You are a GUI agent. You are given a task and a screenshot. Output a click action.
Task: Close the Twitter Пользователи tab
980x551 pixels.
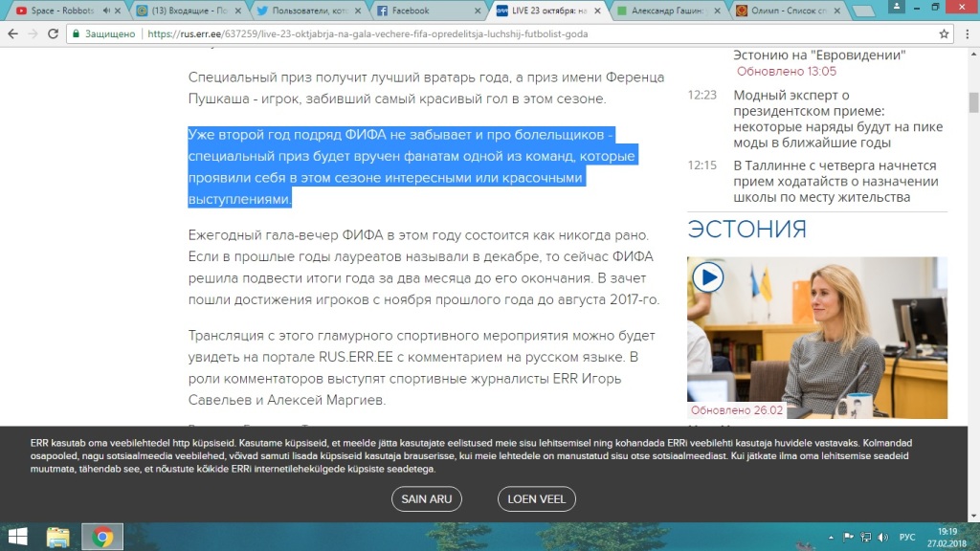click(x=358, y=11)
